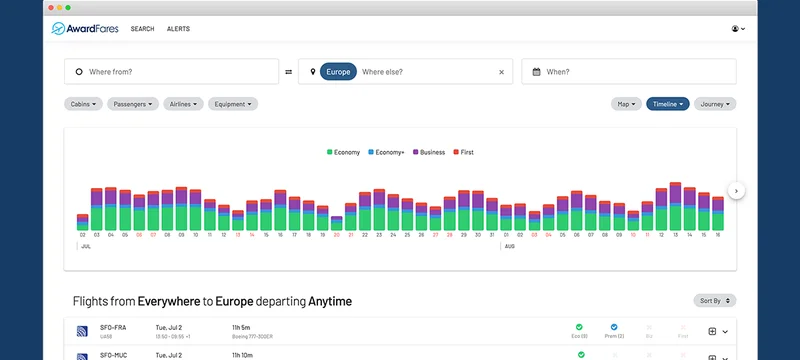Select the Jul 02 bar in timeline
This screenshot has width=800, height=360.
coord(83,222)
